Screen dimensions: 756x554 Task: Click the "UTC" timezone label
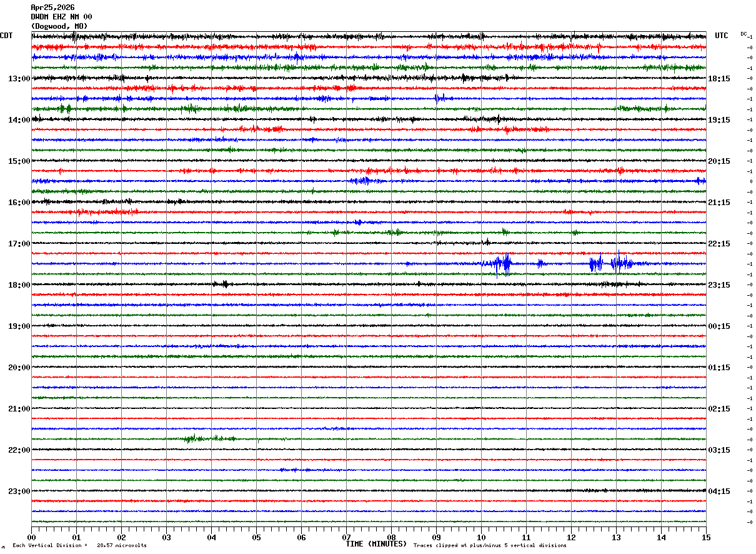(x=722, y=36)
